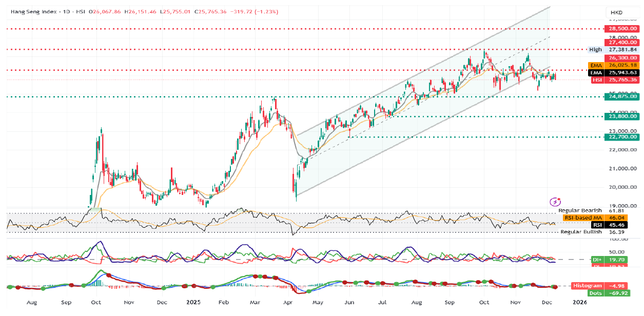Select the 24,875.00 green support label
The width and height of the screenshot is (644, 316).
[623, 96]
